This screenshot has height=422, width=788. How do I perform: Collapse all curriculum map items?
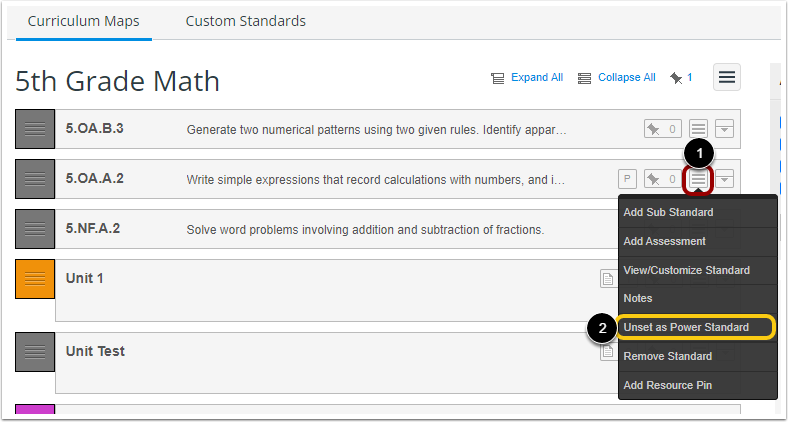pos(616,78)
